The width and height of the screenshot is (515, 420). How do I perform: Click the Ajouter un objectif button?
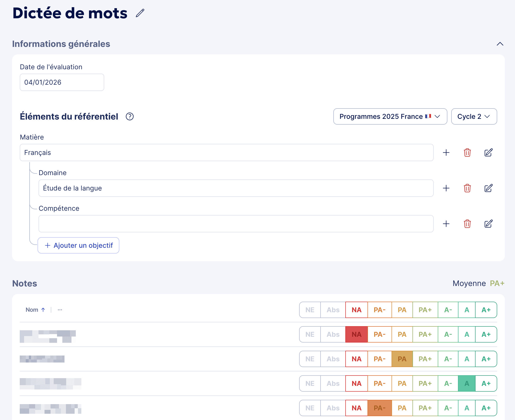78,245
